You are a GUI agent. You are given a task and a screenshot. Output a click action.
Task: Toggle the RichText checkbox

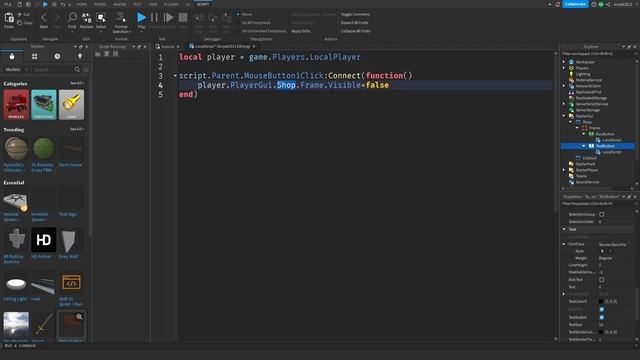[x=602, y=280]
